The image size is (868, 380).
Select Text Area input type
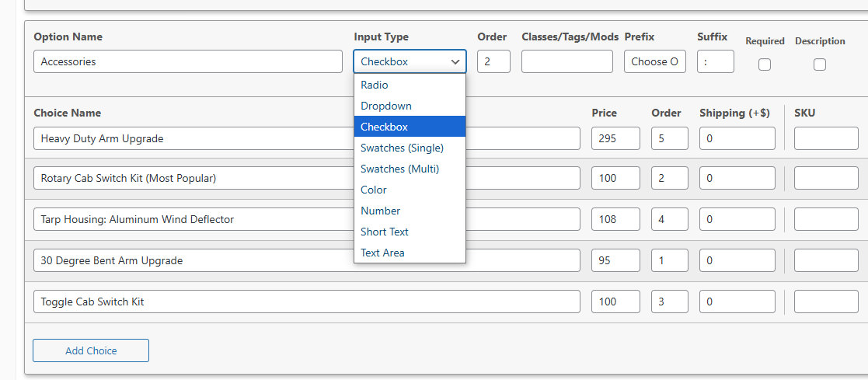coord(410,253)
